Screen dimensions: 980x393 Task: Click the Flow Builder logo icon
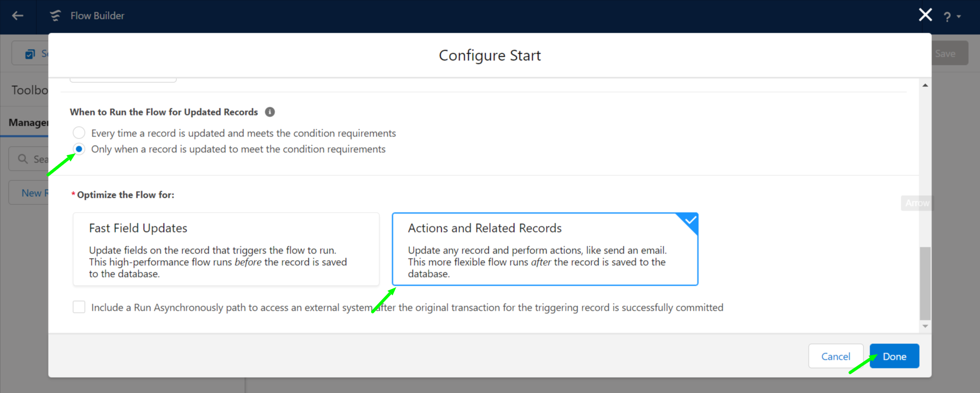pyautogui.click(x=55, y=16)
